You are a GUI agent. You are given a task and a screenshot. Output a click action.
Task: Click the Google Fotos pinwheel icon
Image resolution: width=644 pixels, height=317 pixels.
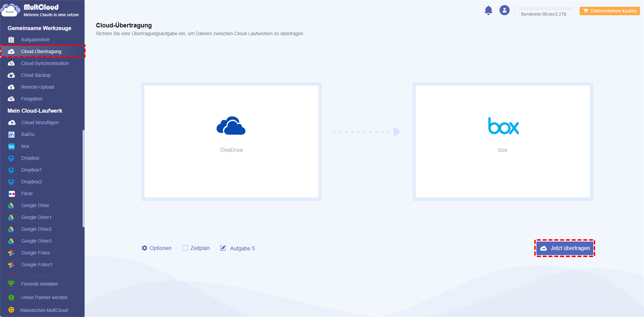(11, 253)
